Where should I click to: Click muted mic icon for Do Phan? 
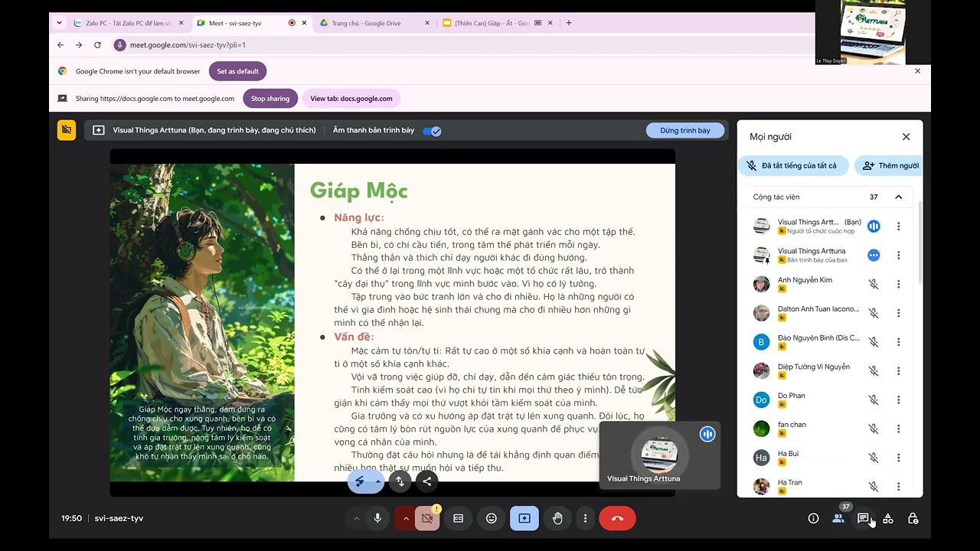pos(874,399)
